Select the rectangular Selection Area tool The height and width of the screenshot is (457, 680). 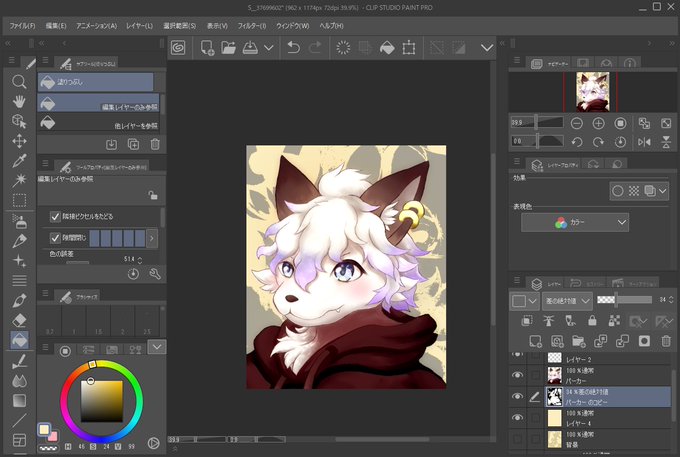tap(19, 200)
